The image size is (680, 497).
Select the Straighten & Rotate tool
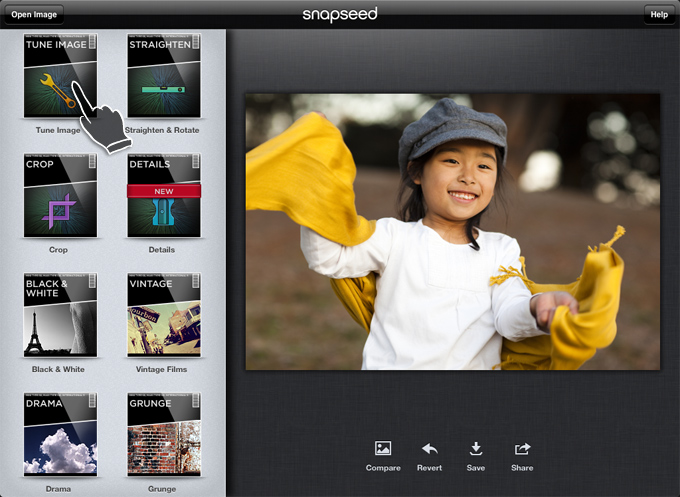[164, 76]
